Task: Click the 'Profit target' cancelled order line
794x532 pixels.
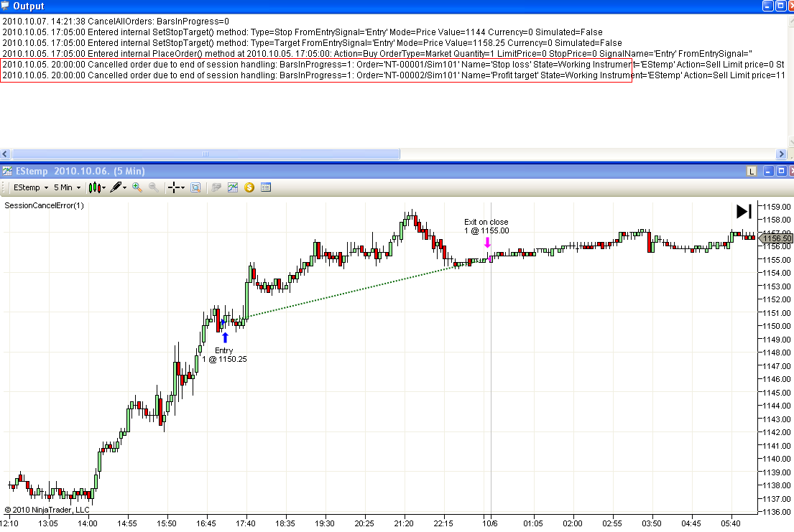Action: 393,75
